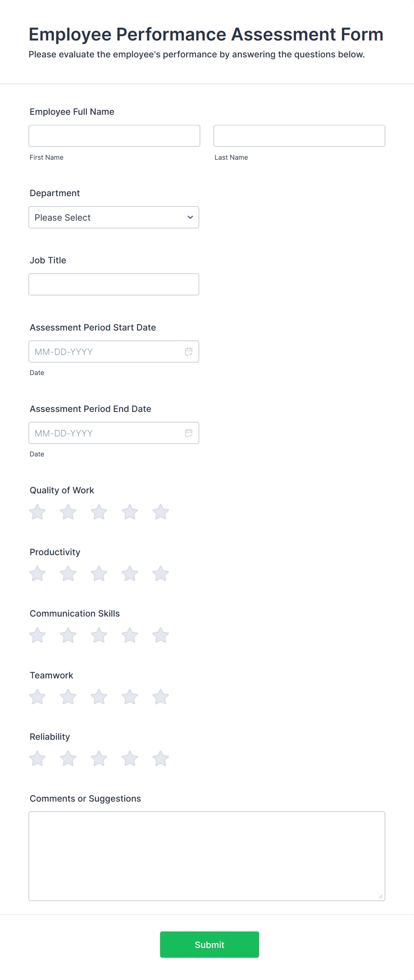414x980 pixels.
Task: Rate Communication Skills three stars
Action: (x=98, y=635)
